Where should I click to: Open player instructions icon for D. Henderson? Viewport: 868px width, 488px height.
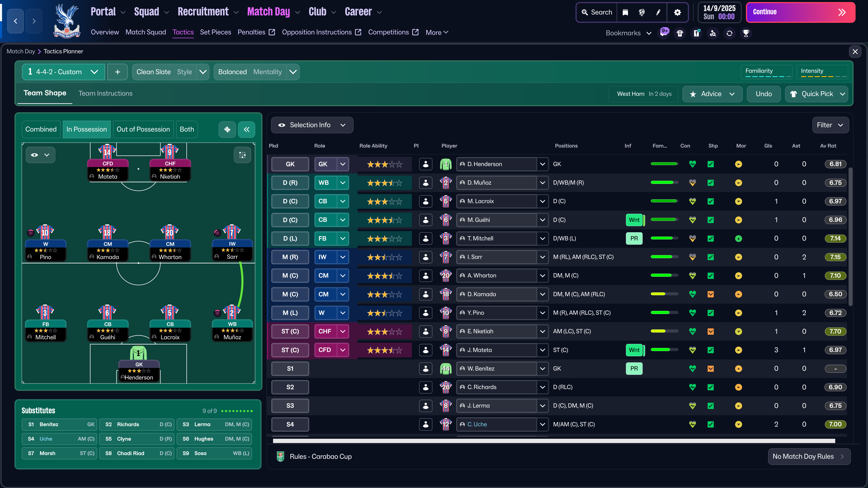click(x=426, y=164)
